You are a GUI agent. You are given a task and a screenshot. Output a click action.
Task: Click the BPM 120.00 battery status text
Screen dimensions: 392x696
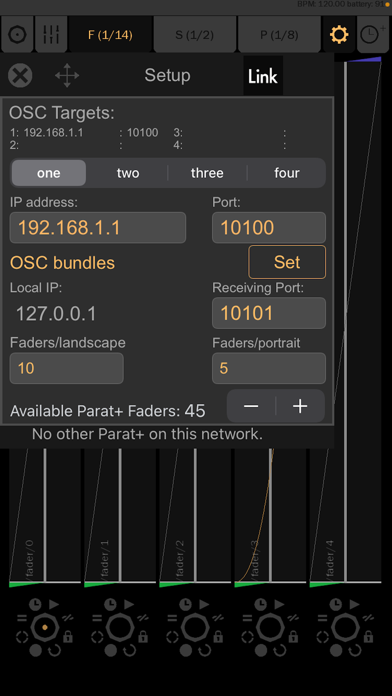coord(341,4)
